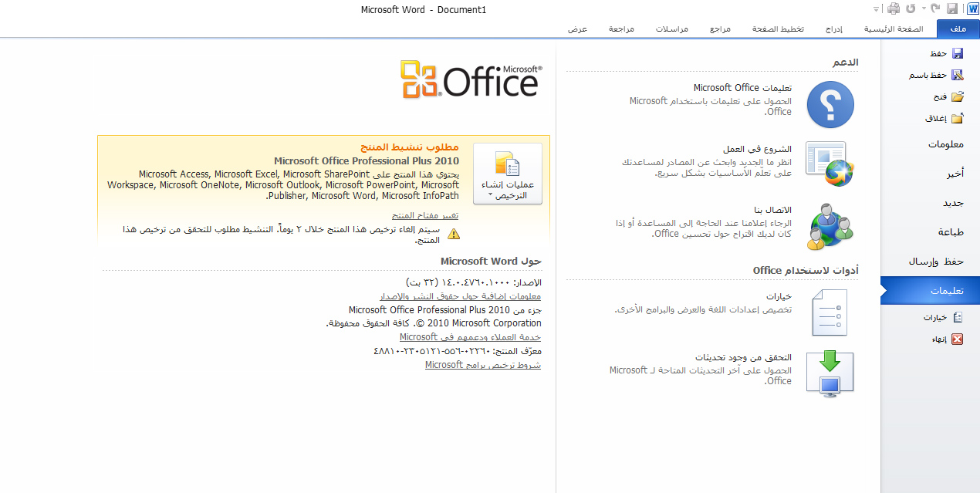Viewport: 980px width, 493px height.
Task: Choose Close (إغلاق) in the backstage menu
Action: pos(945,118)
